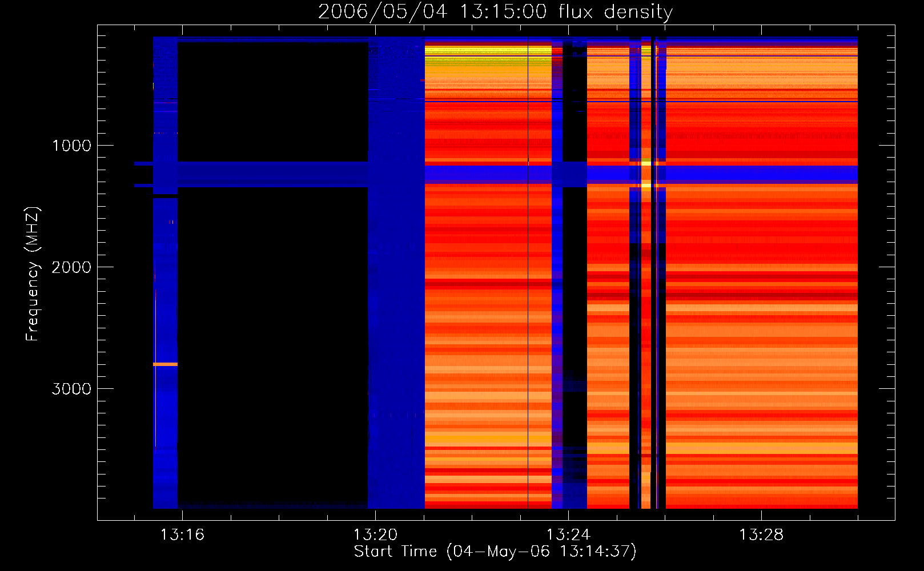924x571 pixels.
Task: Click the 2000 frequency tick label
Action: [x=71, y=267]
